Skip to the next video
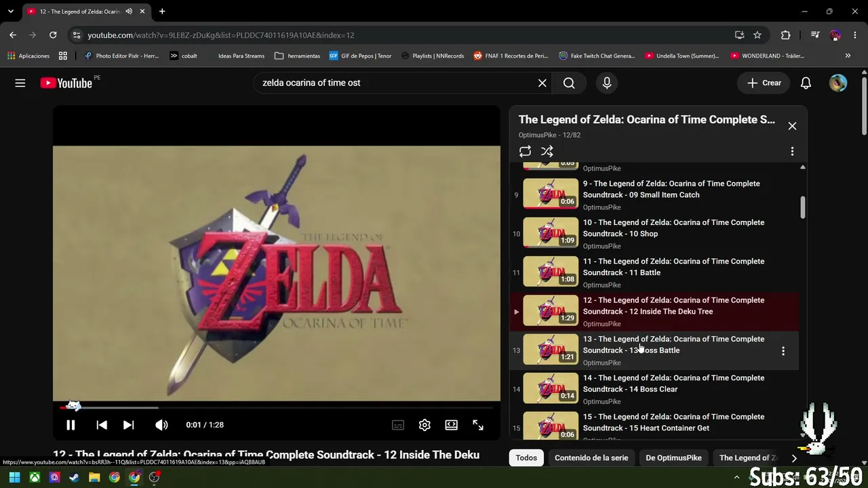 (x=128, y=425)
